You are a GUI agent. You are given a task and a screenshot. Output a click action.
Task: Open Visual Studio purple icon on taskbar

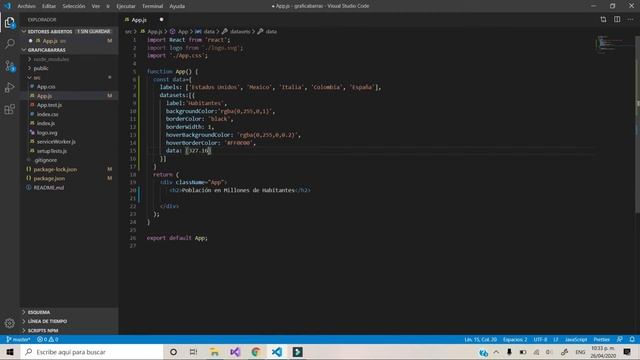tap(235, 352)
